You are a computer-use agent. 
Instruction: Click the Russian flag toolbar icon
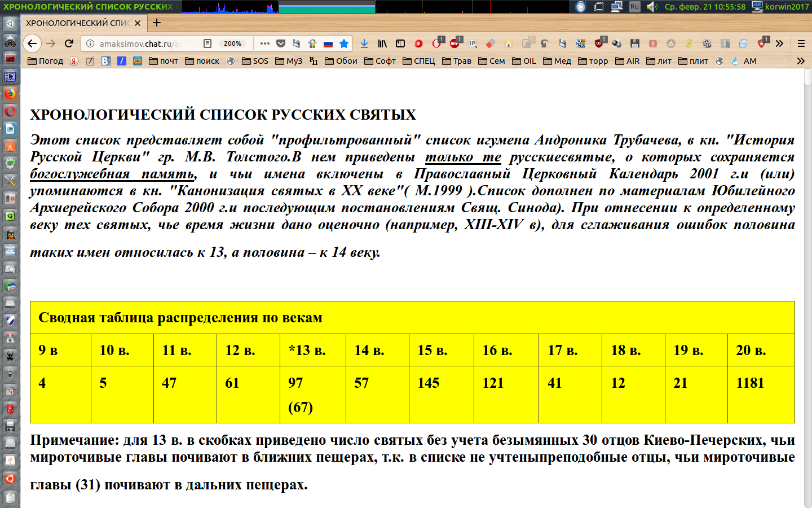pyautogui.click(x=328, y=43)
